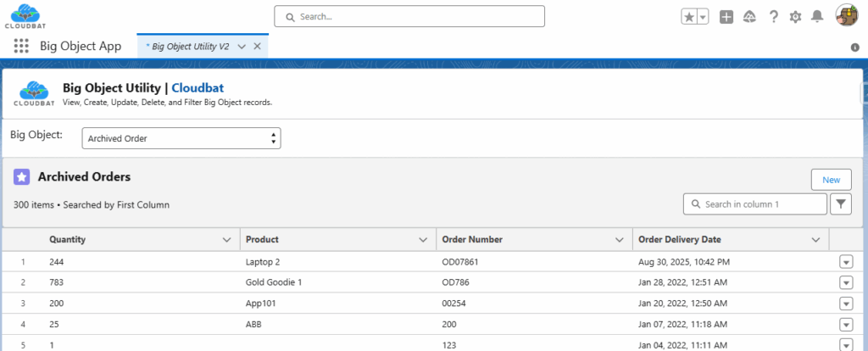This screenshot has height=351, width=868.
Task: Click the global create plus icon
Action: point(726,17)
